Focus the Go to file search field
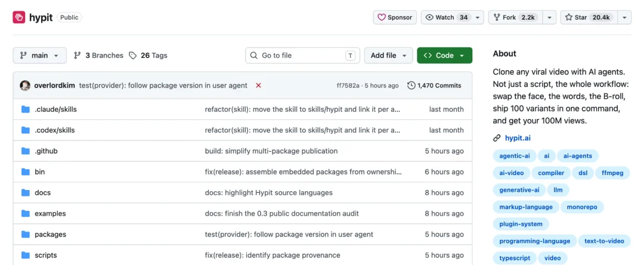The image size is (644, 265). click(303, 55)
